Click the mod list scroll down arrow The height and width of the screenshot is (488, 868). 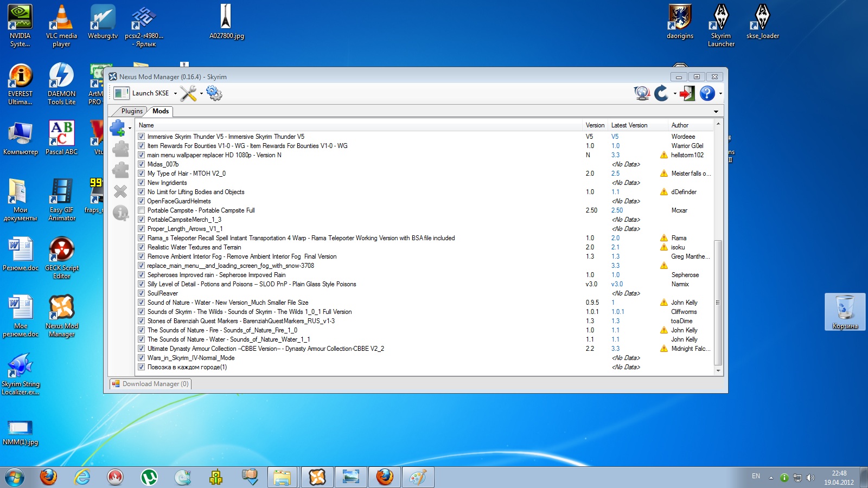[x=718, y=371]
